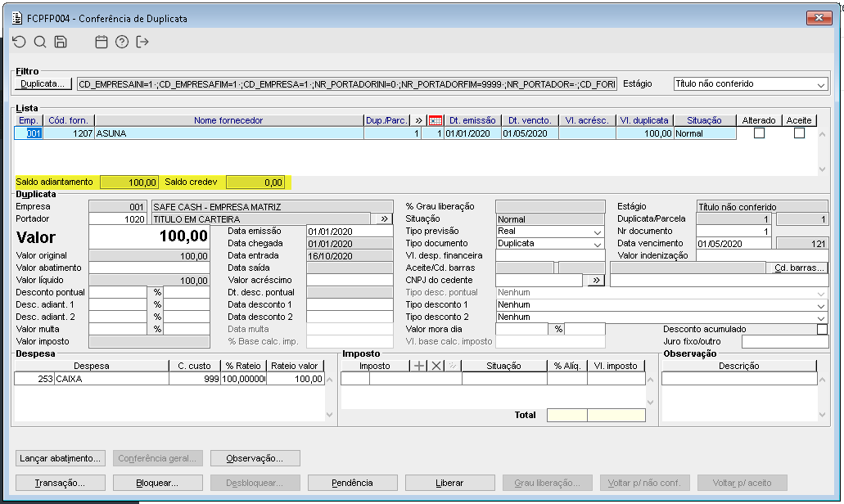
Task: Click the plus icon in Imposto header
Action: (419, 366)
